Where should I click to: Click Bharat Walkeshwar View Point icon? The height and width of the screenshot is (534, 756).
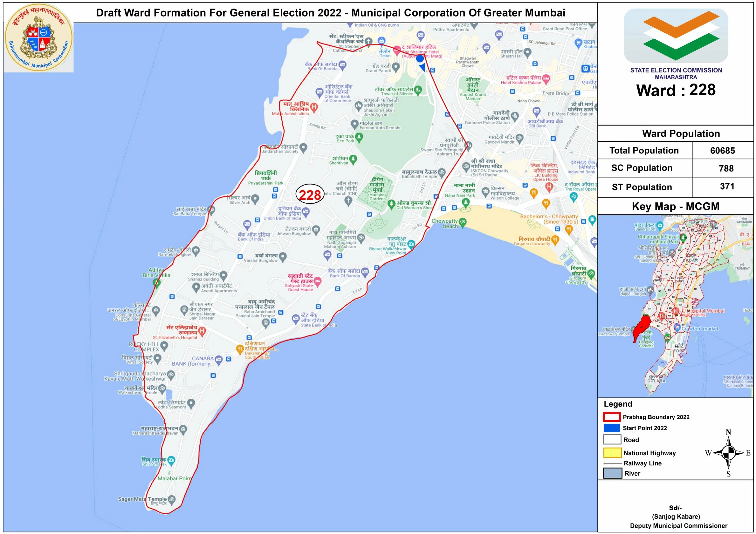(x=411, y=244)
